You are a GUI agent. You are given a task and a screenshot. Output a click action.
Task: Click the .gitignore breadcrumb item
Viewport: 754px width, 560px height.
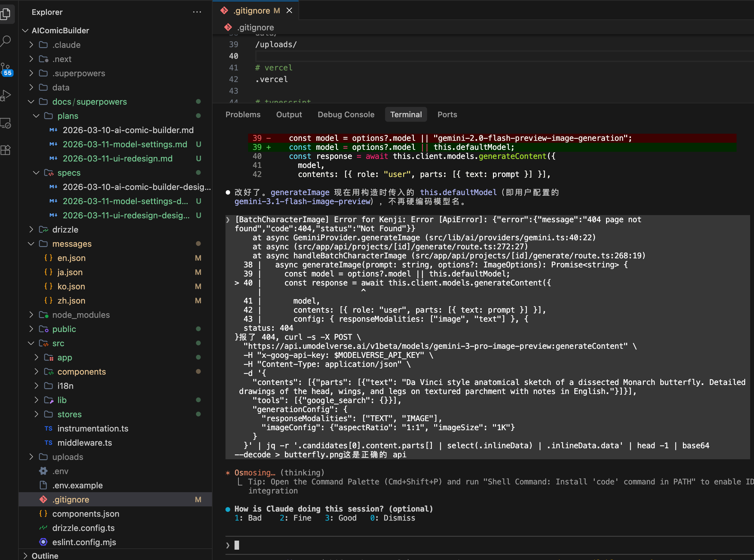point(255,27)
